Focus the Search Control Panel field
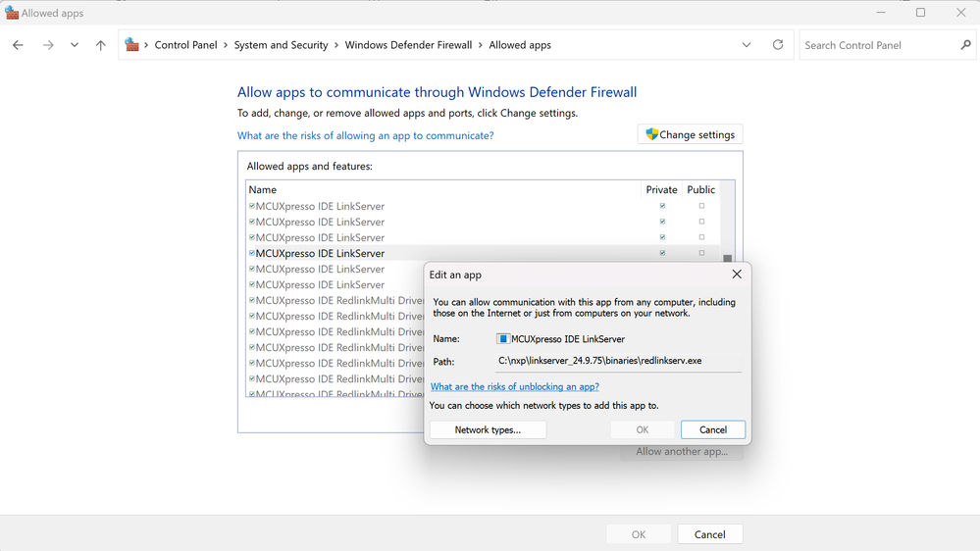The image size is (980, 551). (878, 45)
